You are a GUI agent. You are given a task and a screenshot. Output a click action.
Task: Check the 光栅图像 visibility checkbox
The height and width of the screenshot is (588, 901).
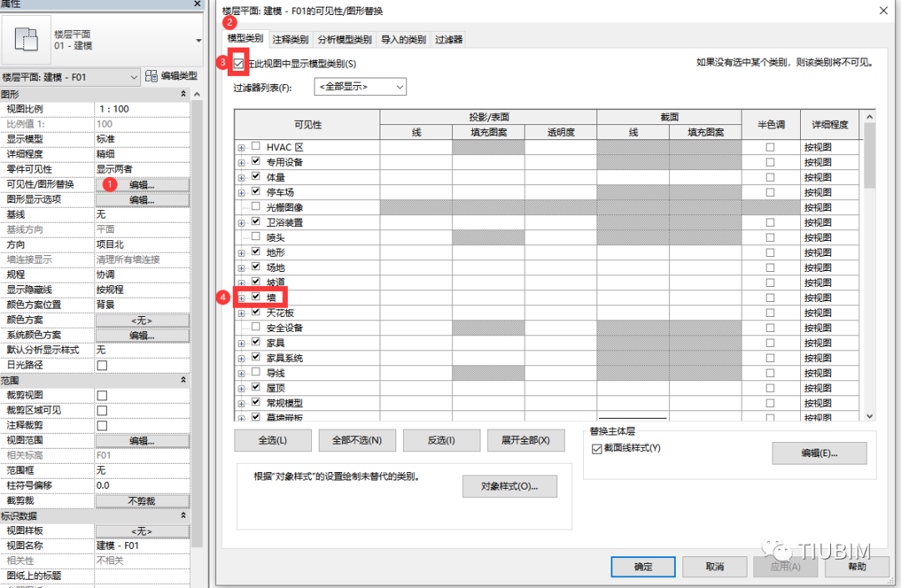pyautogui.click(x=256, y=207)
